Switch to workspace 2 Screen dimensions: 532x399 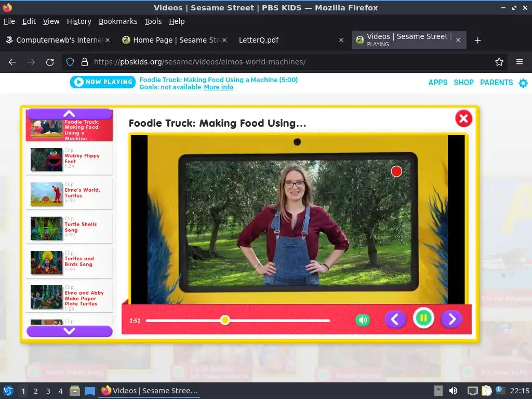pos(36,391)
